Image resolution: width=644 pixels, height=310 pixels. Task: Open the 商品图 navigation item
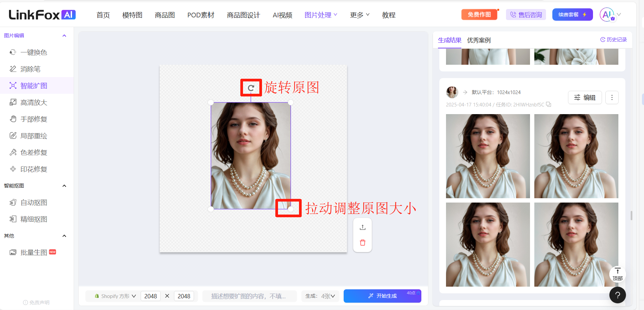(165, 15)
